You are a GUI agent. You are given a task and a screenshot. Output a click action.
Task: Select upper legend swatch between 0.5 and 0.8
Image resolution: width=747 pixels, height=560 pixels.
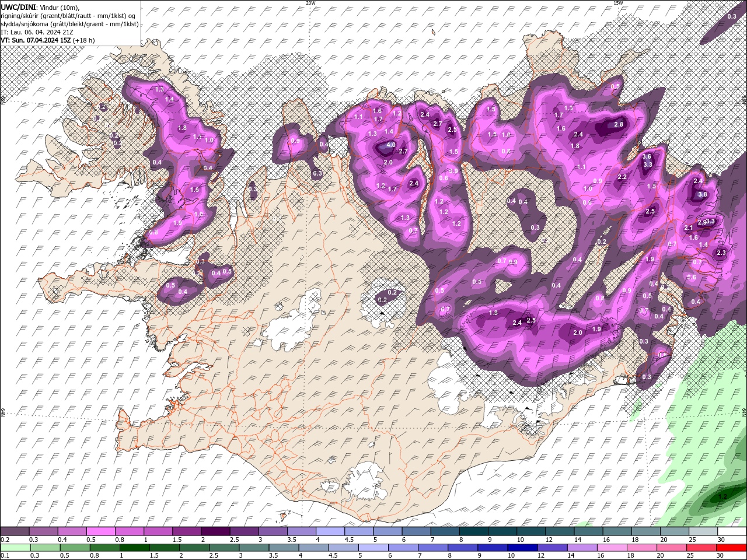tap(100, 532)
